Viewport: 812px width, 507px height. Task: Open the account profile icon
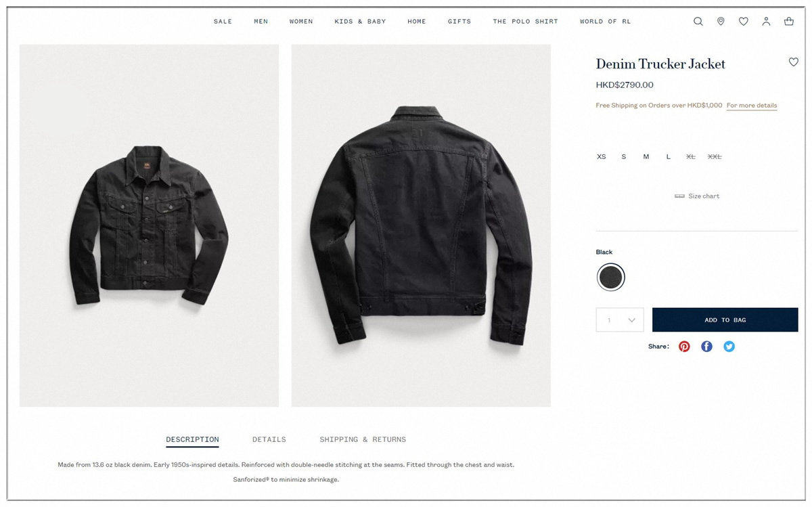coord(766,22)
